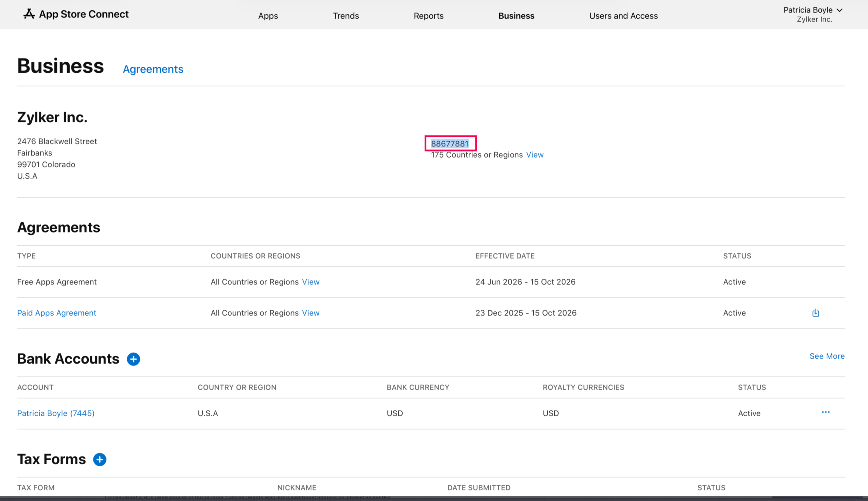This screenshot has height=501, width=868.
Task: Click the ROYALTY CURRENCIES column header
Action: [x=583, y=388]
